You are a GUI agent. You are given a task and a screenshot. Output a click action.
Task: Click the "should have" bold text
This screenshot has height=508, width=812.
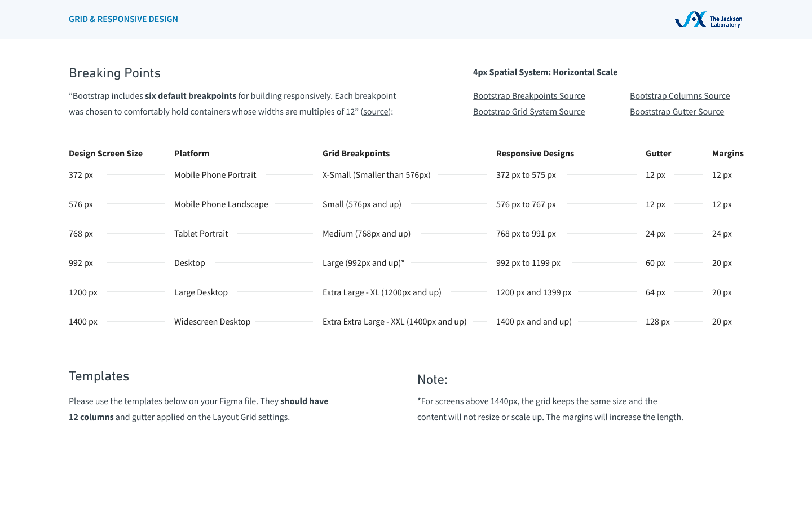point(304,401)
